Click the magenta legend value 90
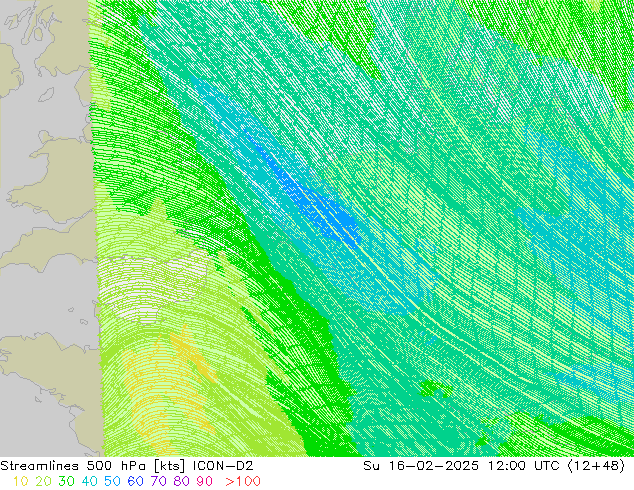 [205, 481]
